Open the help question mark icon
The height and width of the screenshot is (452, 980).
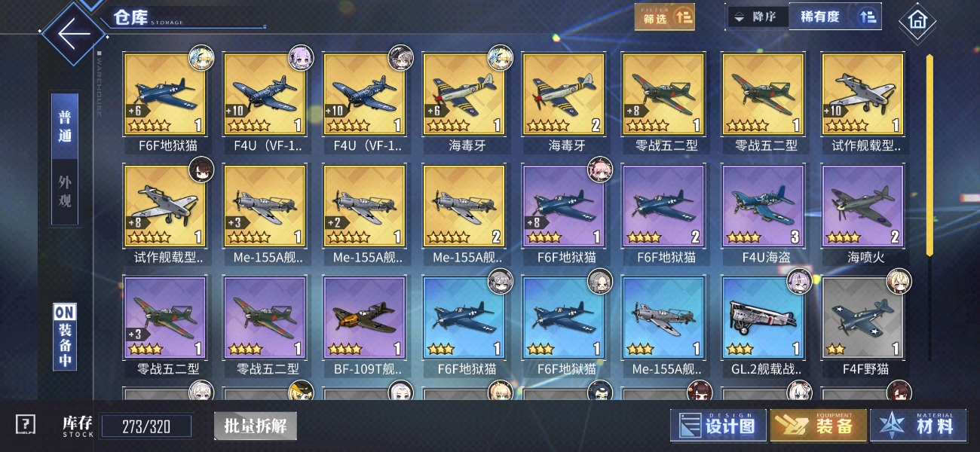(x=26, y=426)
